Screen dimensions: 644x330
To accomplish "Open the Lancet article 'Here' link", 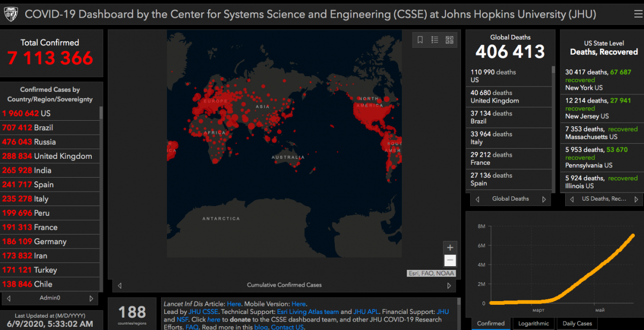I will 234,304.
